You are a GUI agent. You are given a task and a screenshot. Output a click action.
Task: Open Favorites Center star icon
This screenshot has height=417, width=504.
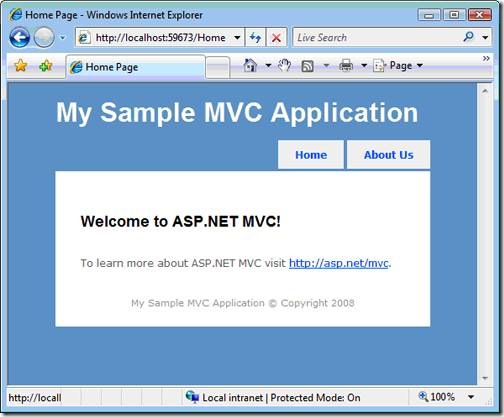21,66
